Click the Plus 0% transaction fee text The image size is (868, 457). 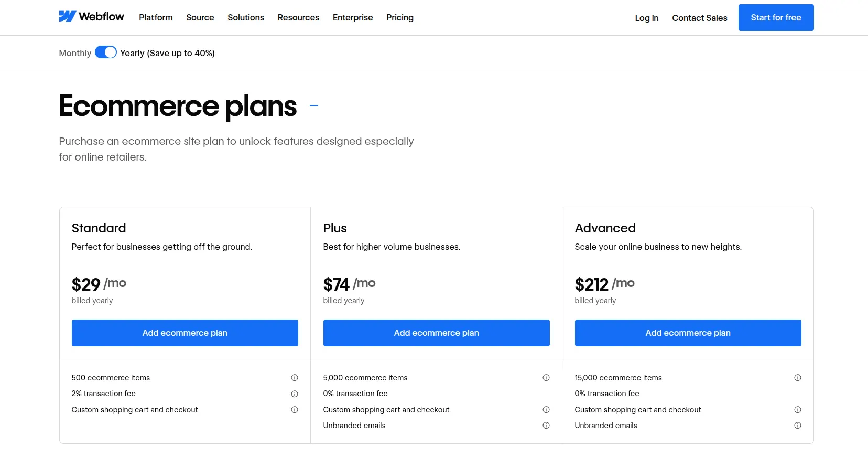click(x=355, y=394)
